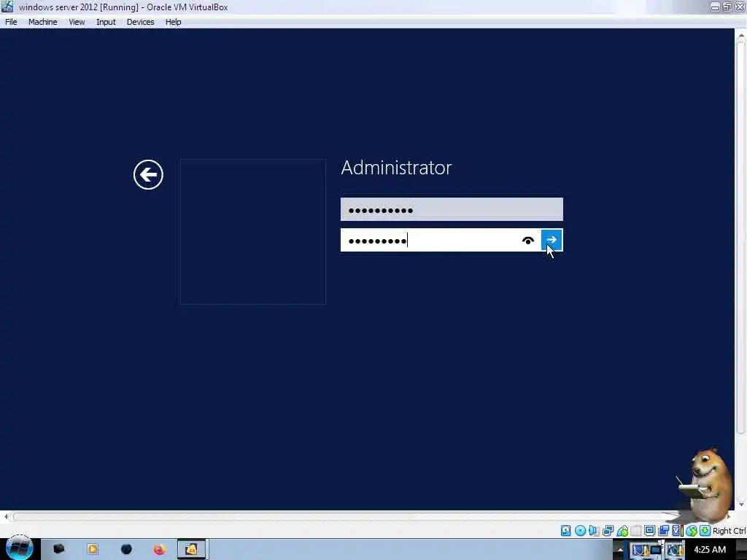Open the Windows Start orb
The image size is (747, 560).
click(19, 548)
